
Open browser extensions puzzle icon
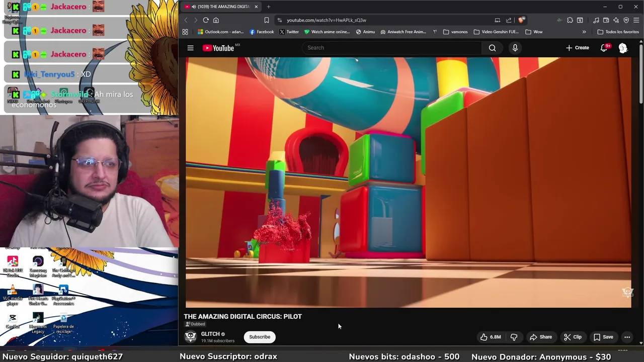570,20
